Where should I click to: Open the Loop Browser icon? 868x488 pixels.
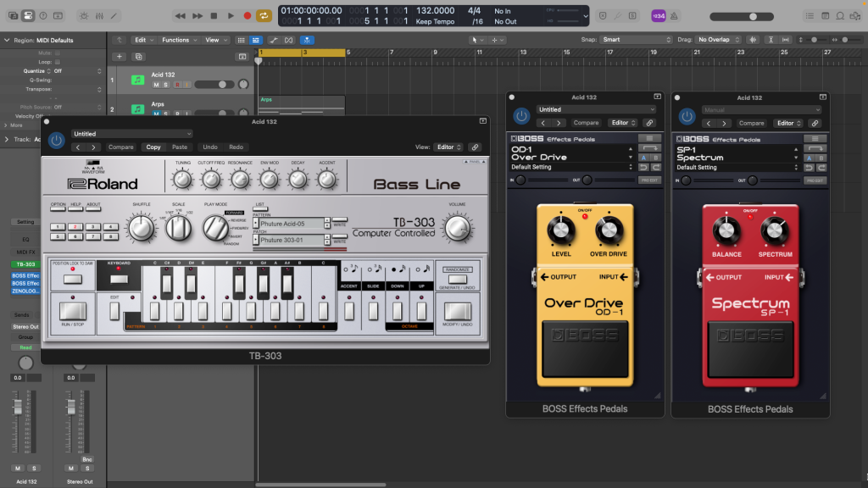[840, 16]
